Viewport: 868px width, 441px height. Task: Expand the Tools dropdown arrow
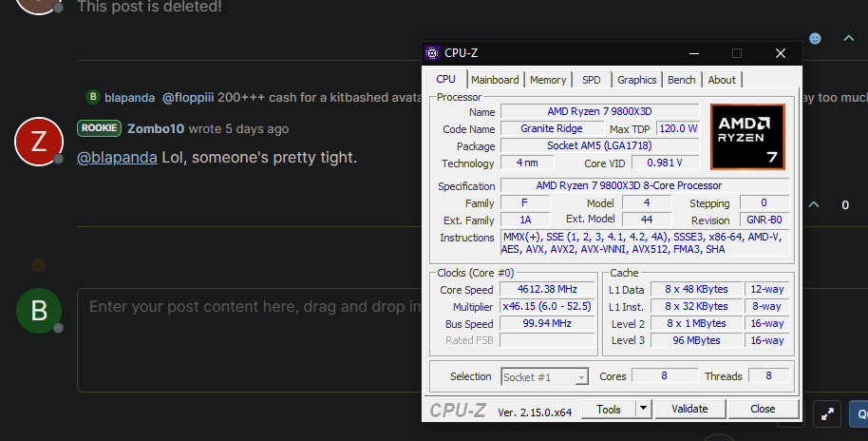[x=643, y=409]
